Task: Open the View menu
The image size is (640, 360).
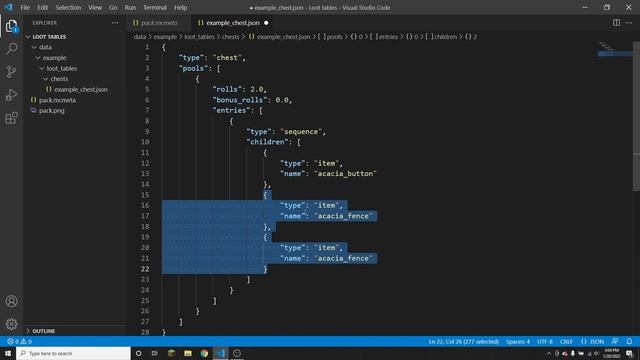Action: [x=95, y=7]
